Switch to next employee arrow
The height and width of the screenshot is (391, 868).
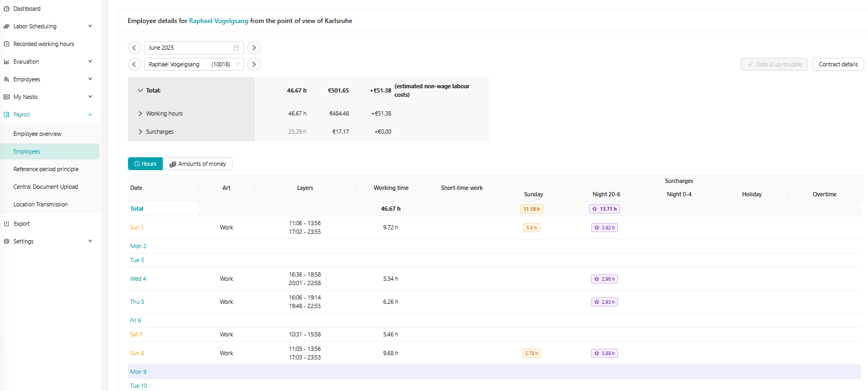(x=254, y=64)
